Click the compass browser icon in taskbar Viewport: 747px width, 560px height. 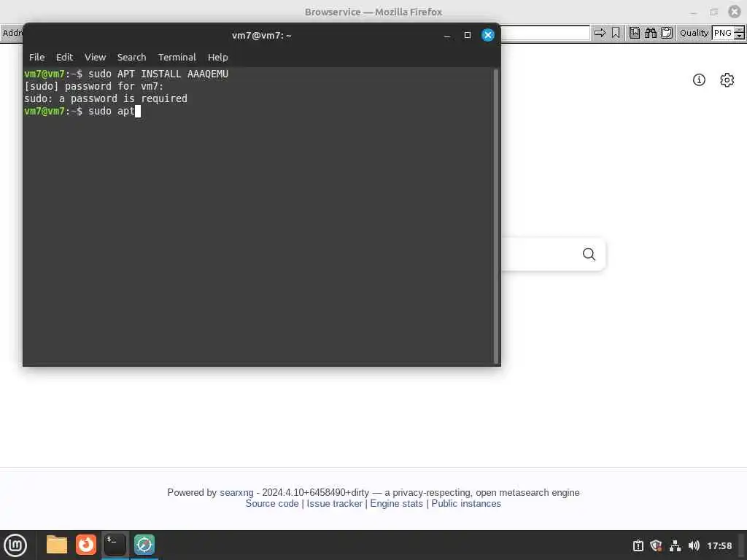pyautogui.click(x=144, y=545)
